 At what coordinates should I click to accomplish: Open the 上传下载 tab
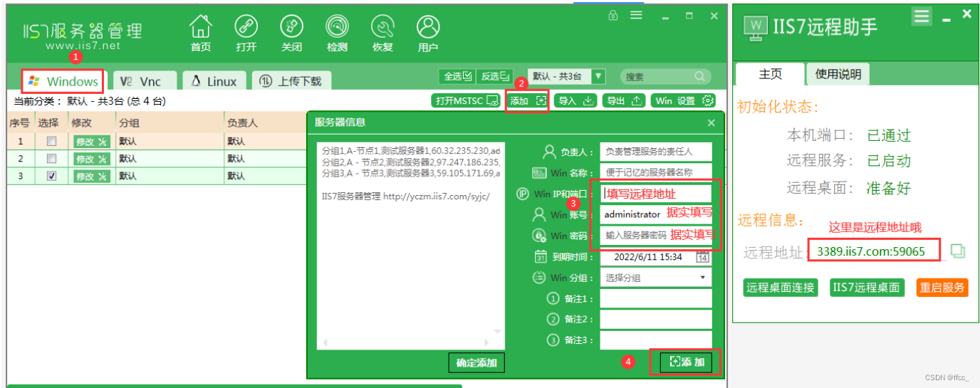click(291, 81)
